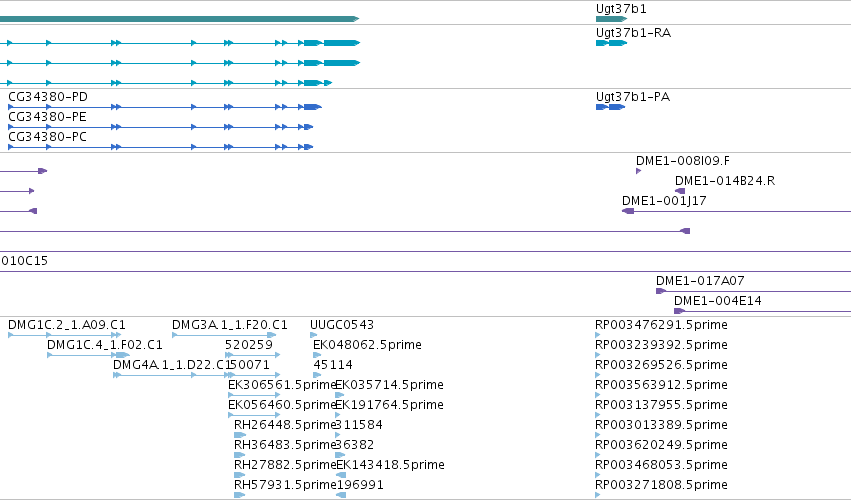Click the DME1-004E14 clone label
This screenshot has width=851, height=500.
(x=717, y=301)
